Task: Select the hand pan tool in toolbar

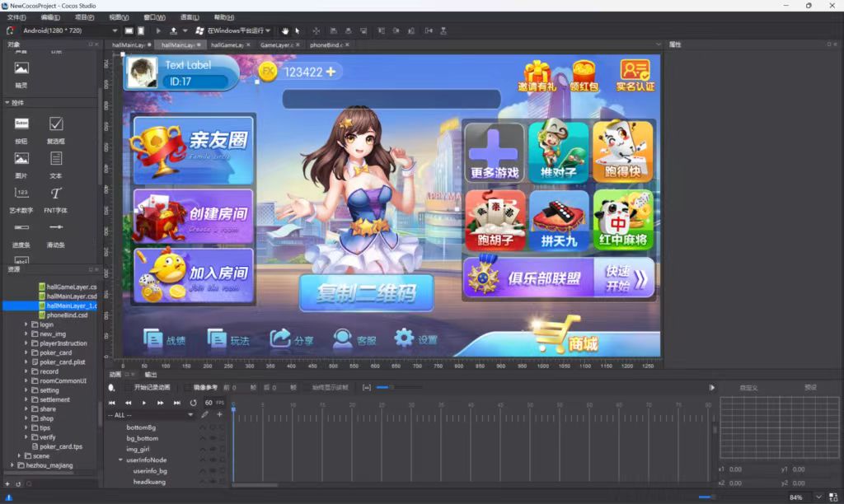Action: pos(285,30)
